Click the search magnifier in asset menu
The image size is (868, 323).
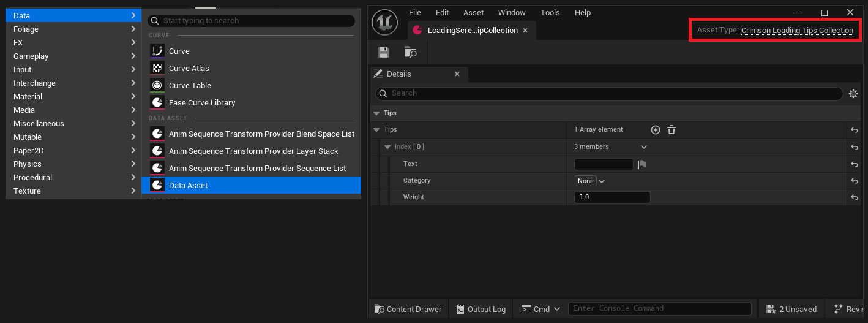coord(155,21)
